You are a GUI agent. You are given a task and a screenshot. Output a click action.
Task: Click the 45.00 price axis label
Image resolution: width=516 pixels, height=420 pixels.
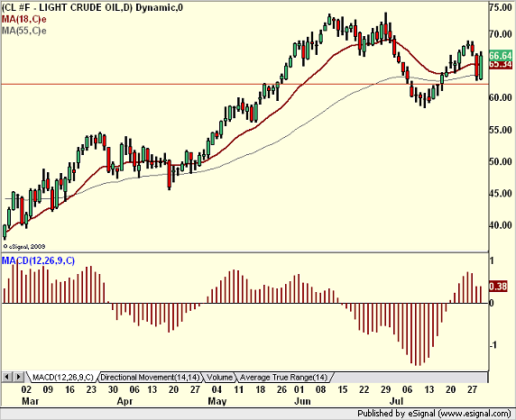501,194
